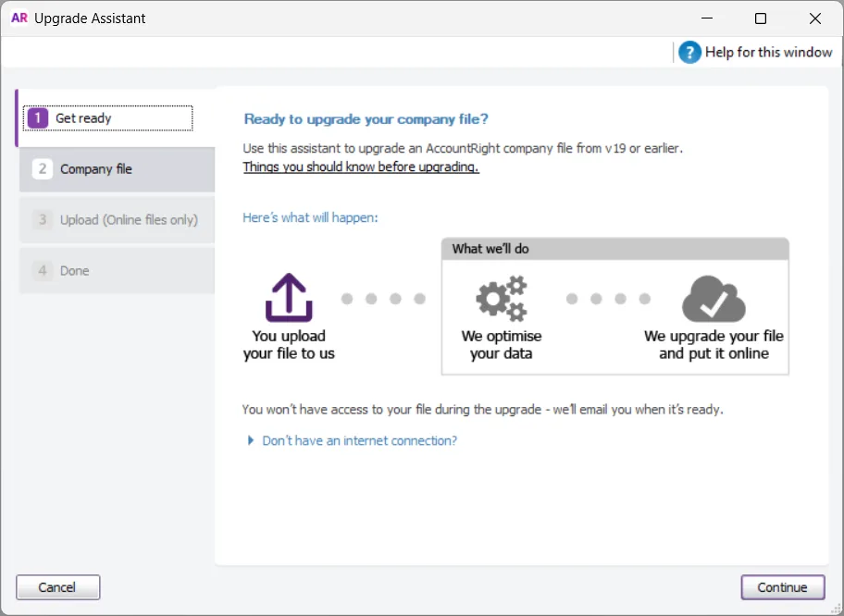Screen dimensions: 844x616
Task: Click Don't have an internet connection? text
Action: coord(360,440)
